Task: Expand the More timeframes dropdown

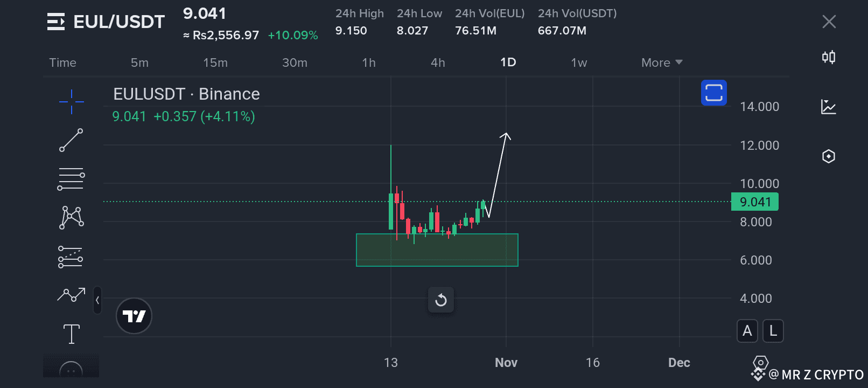Action: tap(662, 63)
